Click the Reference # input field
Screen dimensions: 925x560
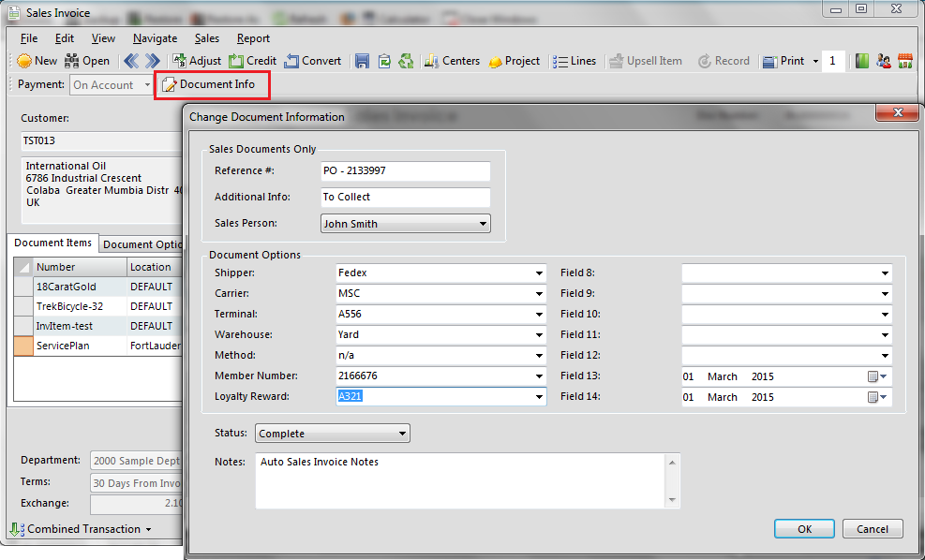pos(404,171)
